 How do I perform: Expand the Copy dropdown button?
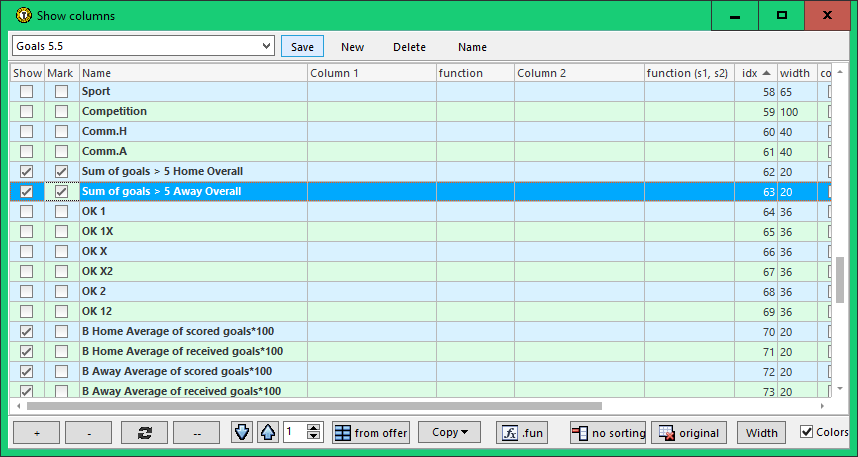449,433
